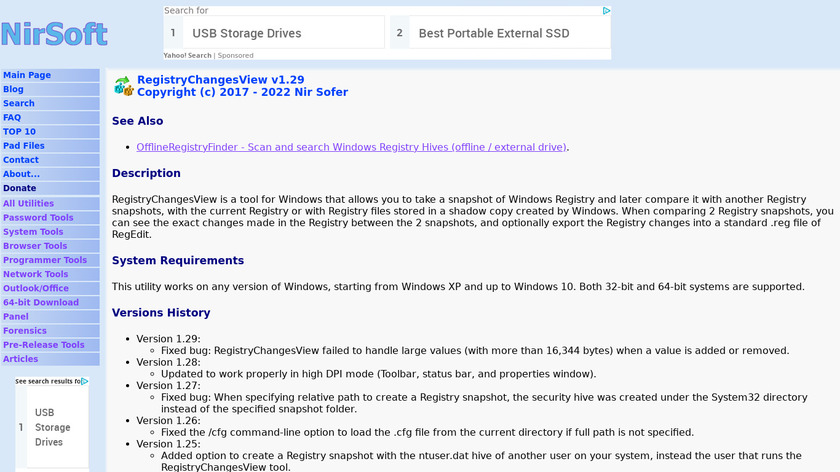Click the See Also heading
The height and width of the screenshot is (472, 840).
coord(138,121)
